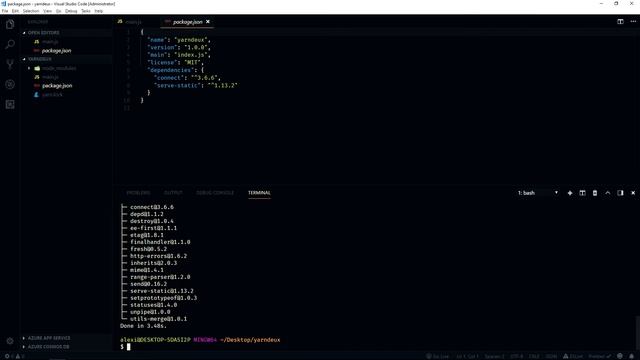The height and width of the screenshot is (360, 640).
Task: Open the Tasks menu
Action: pos(86,11)
